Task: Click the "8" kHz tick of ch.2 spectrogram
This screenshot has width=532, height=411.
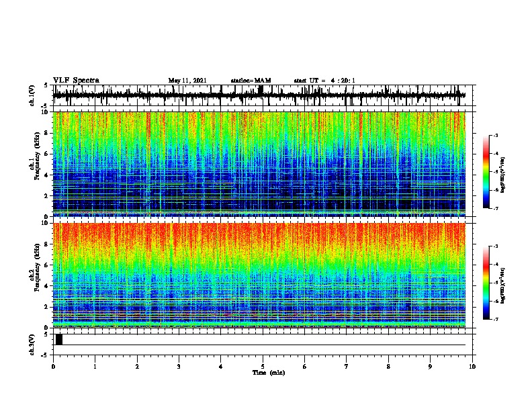Action: click(48, 244)
